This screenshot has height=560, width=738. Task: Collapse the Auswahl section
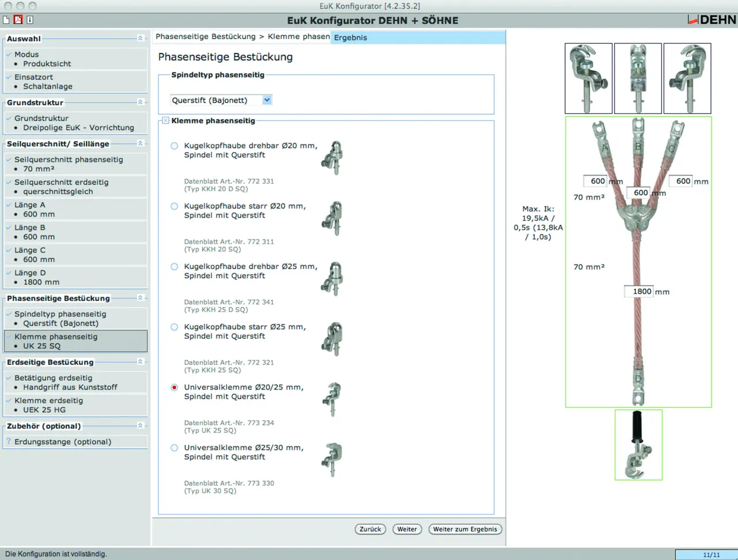[140, 38]
